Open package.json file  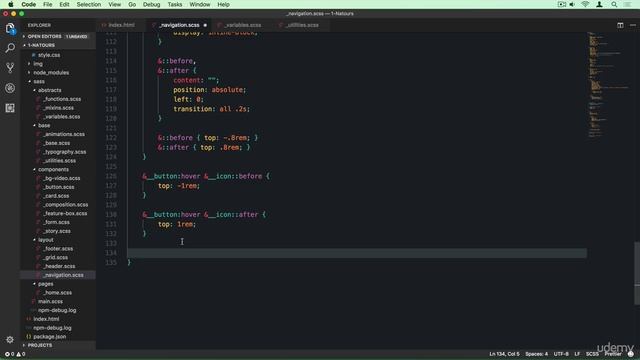click(49, 337)
